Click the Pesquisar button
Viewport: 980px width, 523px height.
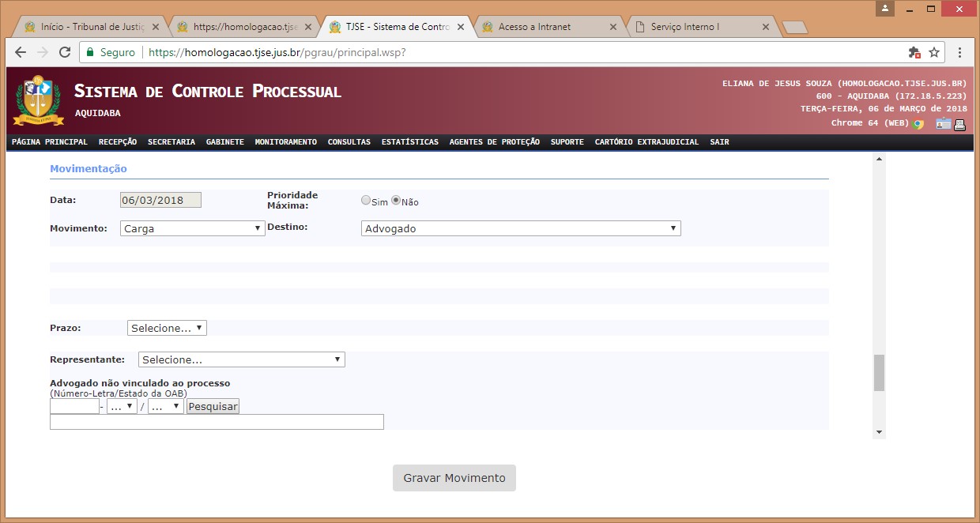point(213,406)
